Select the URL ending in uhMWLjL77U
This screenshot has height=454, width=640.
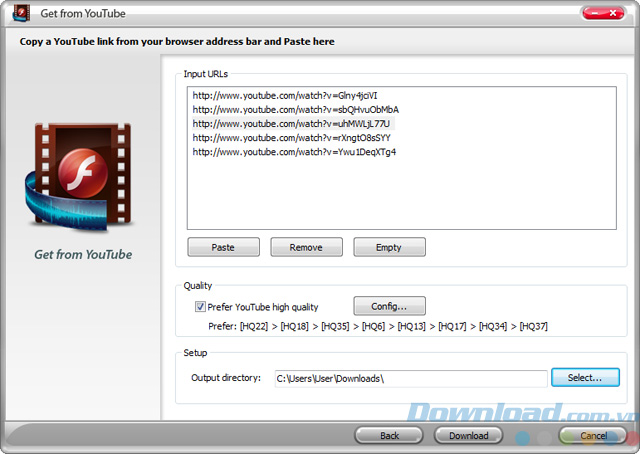(x=291, y=123)
